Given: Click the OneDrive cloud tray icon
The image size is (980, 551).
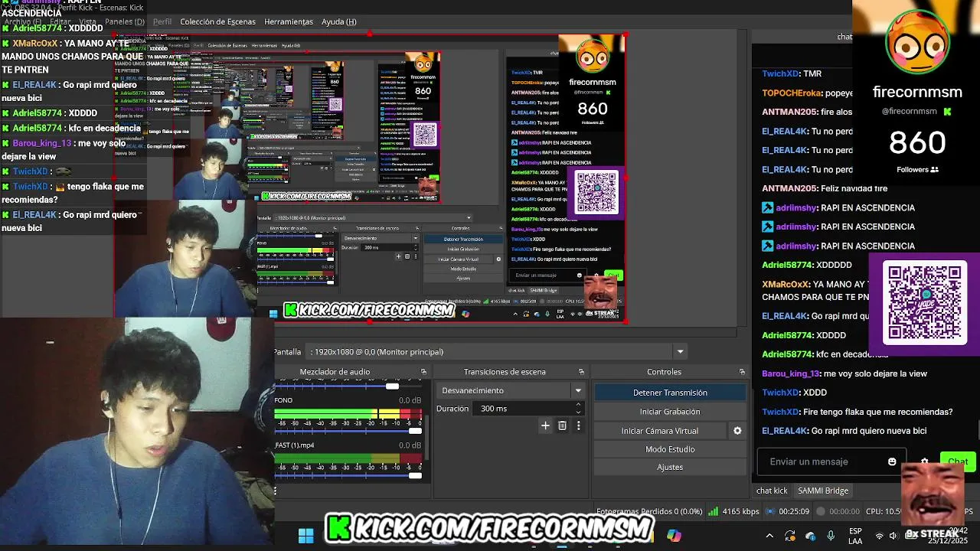Looking at the screenshot, I should 810,536.
